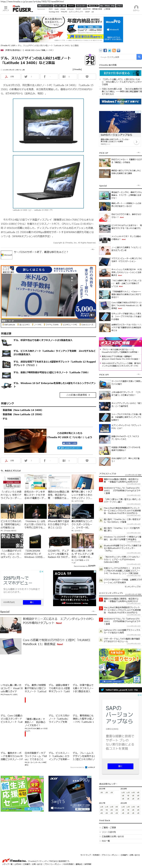Open related article Latitude 12 Rugged tablet
The height and width of the screenshot is (868, 142).
tap(54, 363)
